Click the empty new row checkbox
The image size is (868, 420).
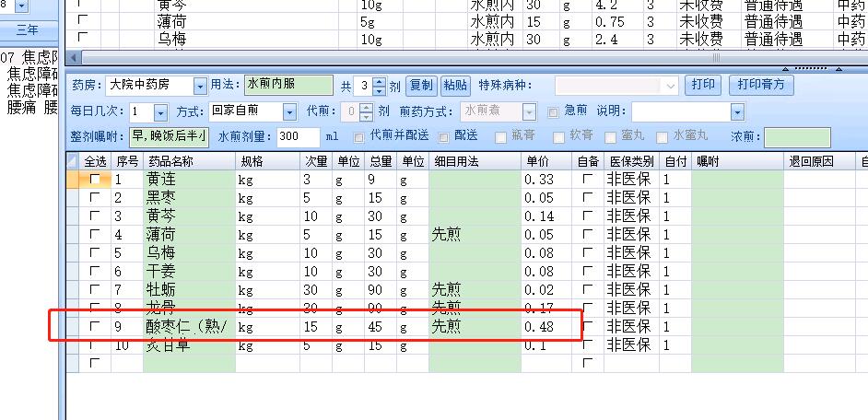95,363
